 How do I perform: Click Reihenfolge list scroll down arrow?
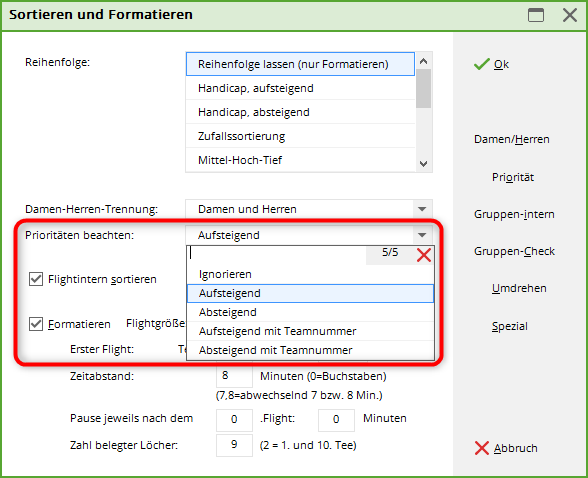point(424,163)
